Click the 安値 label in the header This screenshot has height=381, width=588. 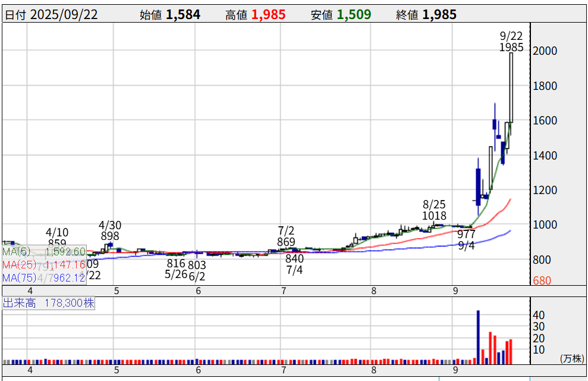point(322,15)
